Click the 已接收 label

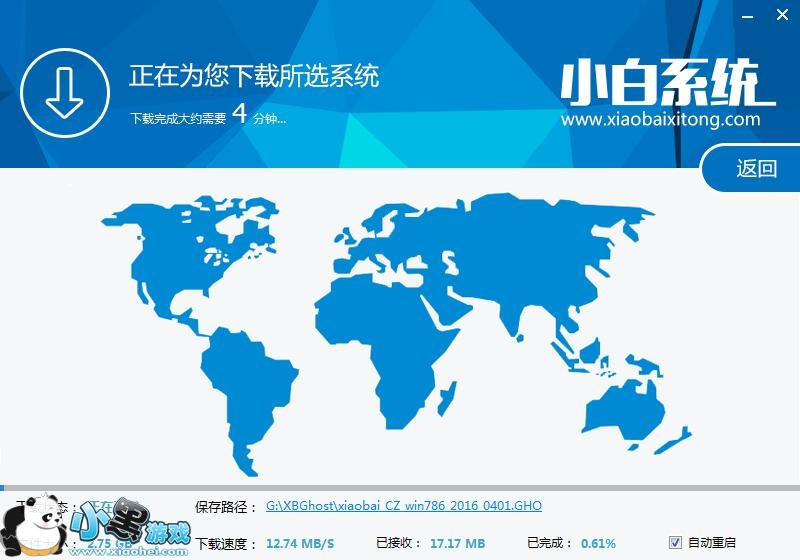[x=398, y=543]
